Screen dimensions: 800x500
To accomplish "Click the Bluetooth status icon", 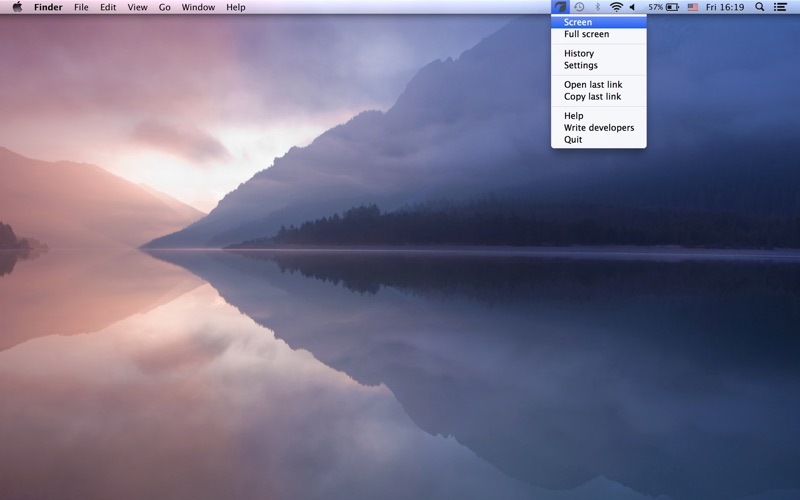I will [x=597, y=7].
